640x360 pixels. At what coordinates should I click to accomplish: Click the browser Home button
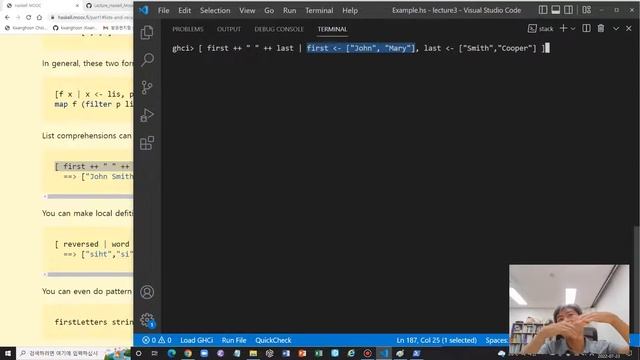pyautogui.click(x=39, y=17)
